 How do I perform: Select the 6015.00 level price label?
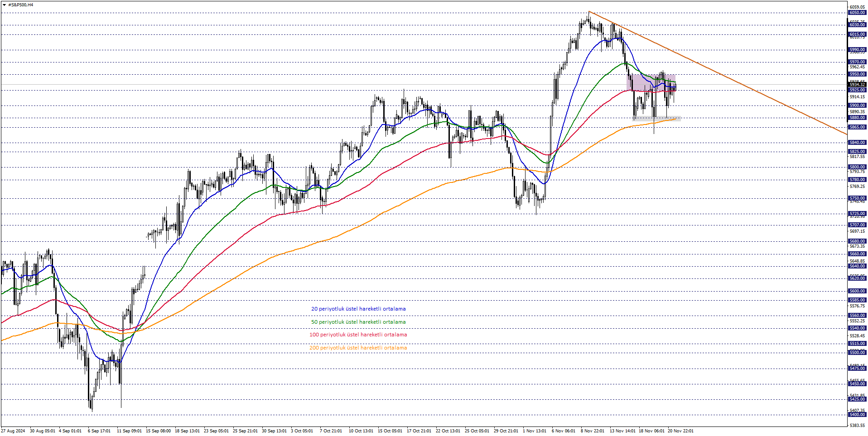click(857, 34)
